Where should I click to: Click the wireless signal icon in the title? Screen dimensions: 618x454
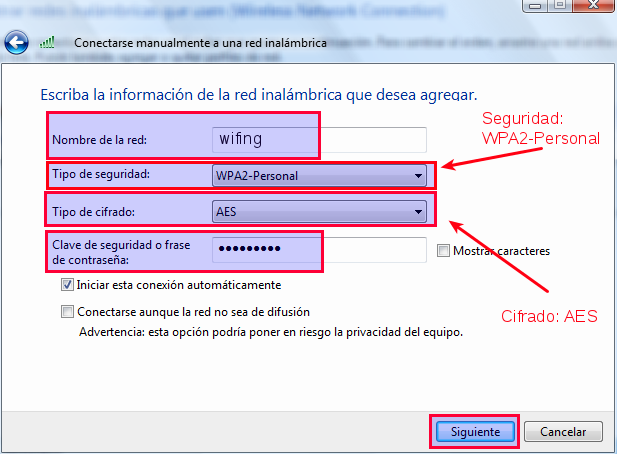tap(46, 43)
